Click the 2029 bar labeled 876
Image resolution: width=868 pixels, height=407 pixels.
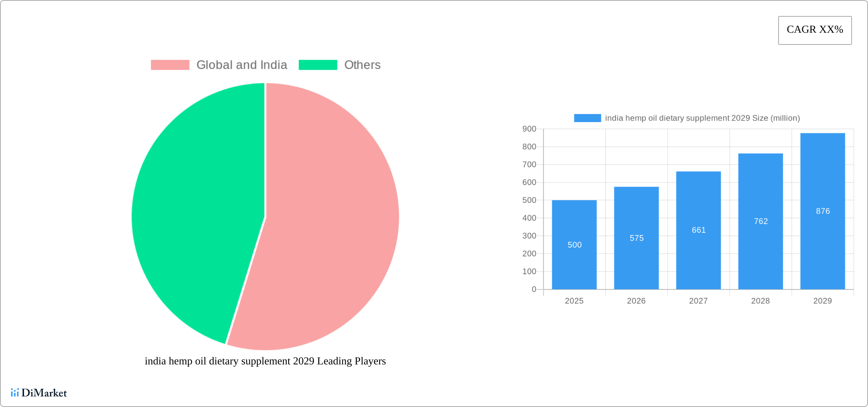(823, 211)
